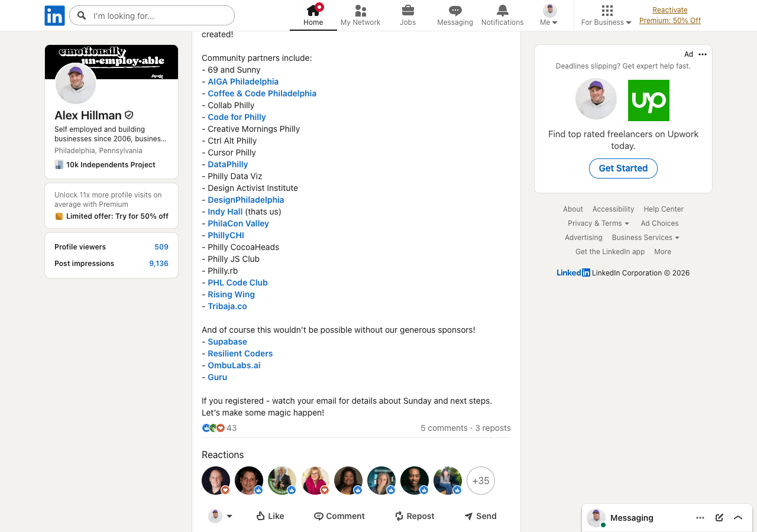Open the Indy Hall link
757x532 pixels.
click(225, 212)
